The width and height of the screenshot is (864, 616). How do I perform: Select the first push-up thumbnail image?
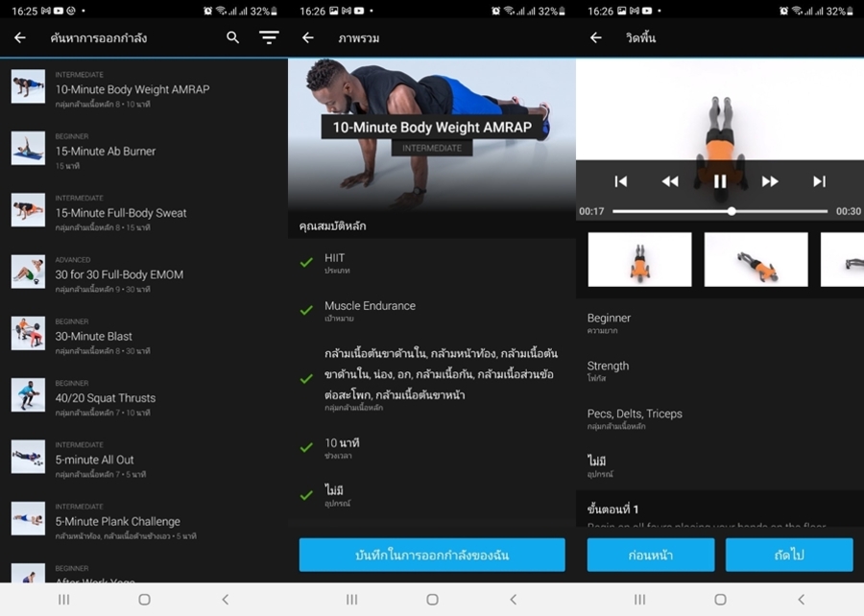tap(639, 259)
